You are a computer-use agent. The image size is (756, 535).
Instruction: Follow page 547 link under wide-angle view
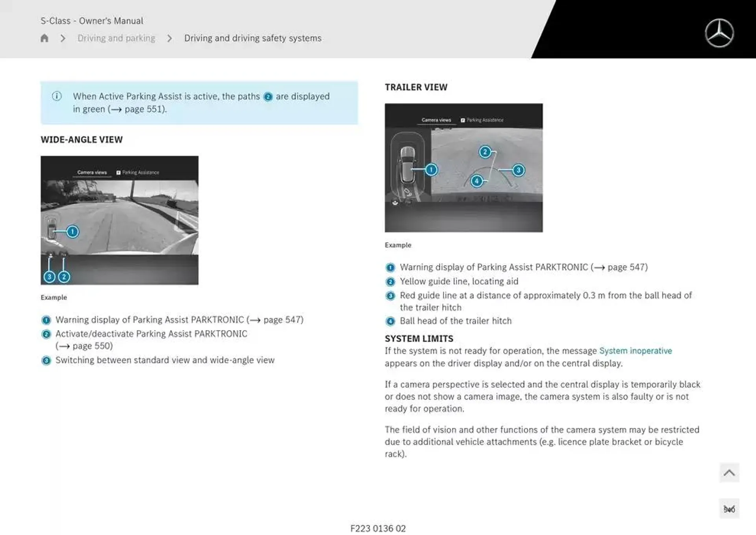pyautogui.click(x=276, y=320)
